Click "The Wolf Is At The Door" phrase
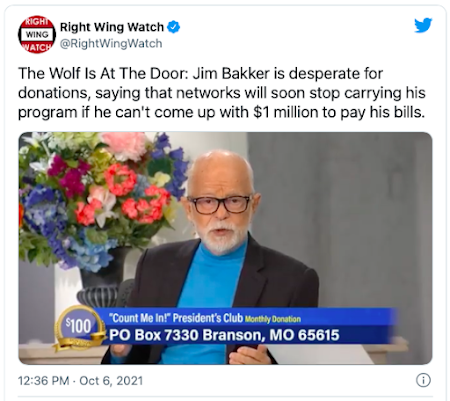This screenshot has height=401, width=450. click(103, 74)
